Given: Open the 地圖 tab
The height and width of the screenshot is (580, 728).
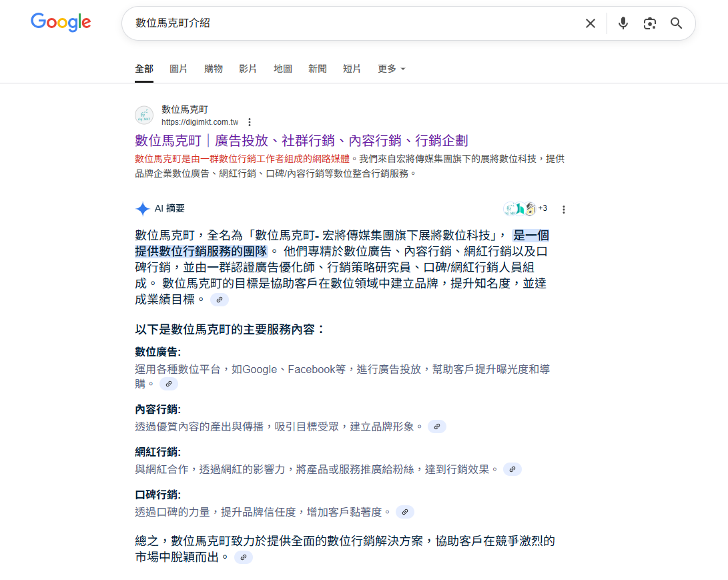Looking at the screenshot, I should [x=283, y=69].
